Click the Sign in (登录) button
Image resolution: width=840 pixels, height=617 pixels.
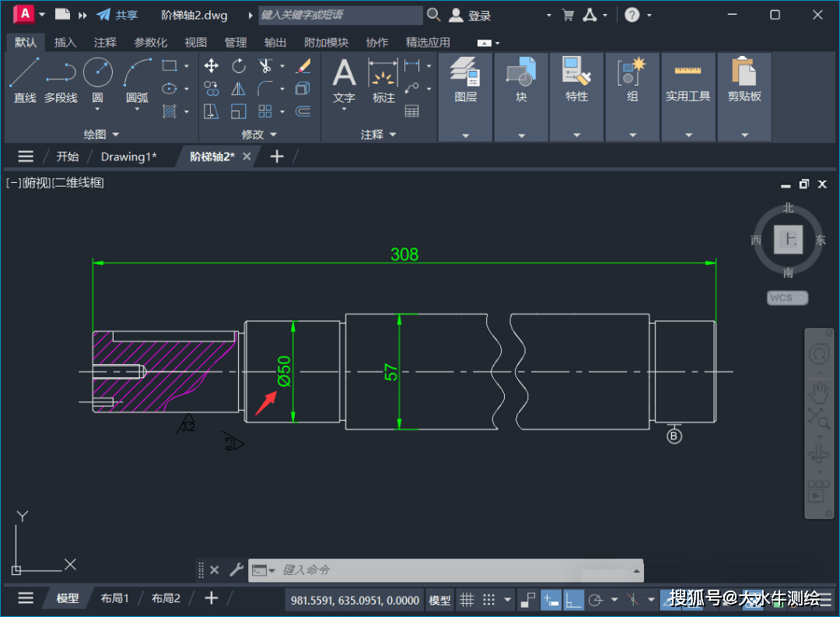[x=470, y=15]
